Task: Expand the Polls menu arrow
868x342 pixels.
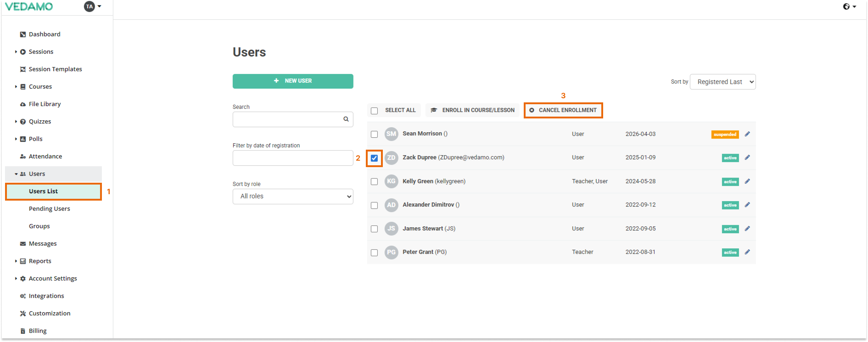Action: click(x=16, y=139)
